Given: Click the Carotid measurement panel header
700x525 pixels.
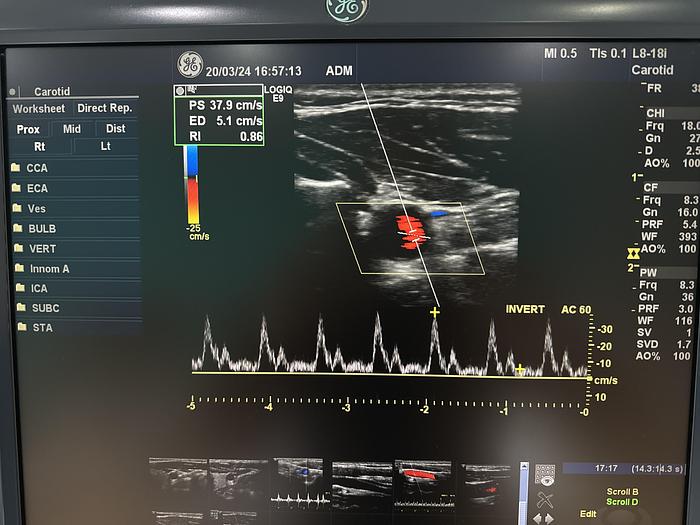Looking at the screenshot, I should pos(52,92).
